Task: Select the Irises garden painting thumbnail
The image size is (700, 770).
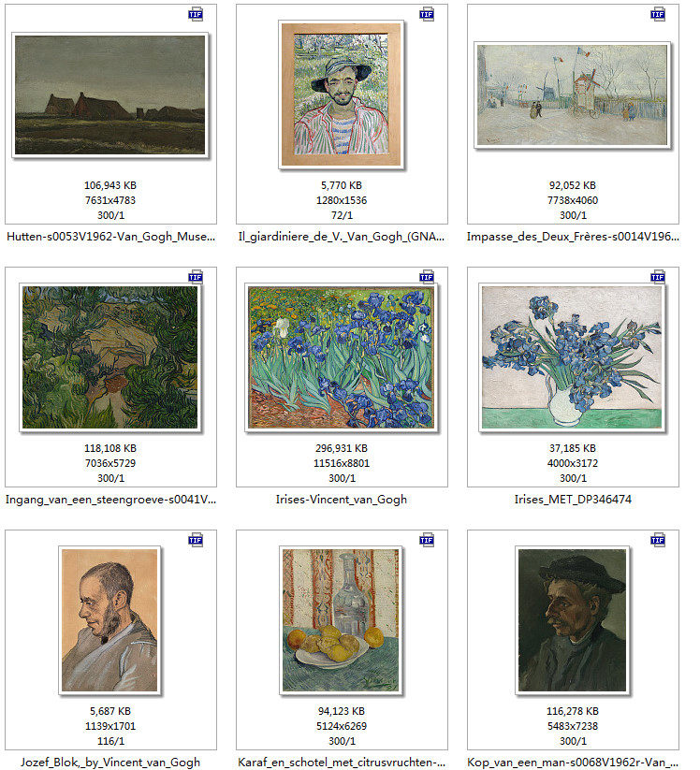Action: tap(342, 357)
